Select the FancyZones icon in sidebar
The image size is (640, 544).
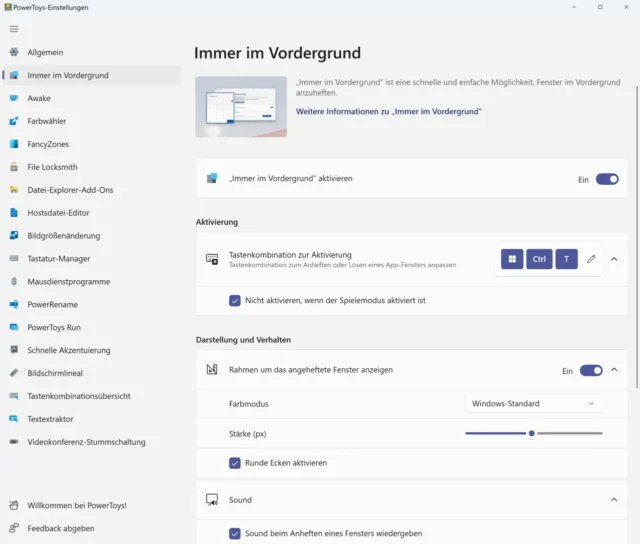pyautogui.click(x=15, y=144)
